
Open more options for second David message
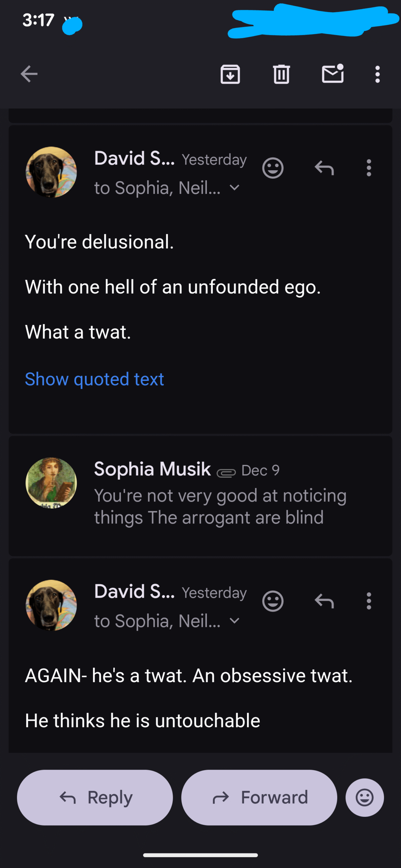click(369, 601)
